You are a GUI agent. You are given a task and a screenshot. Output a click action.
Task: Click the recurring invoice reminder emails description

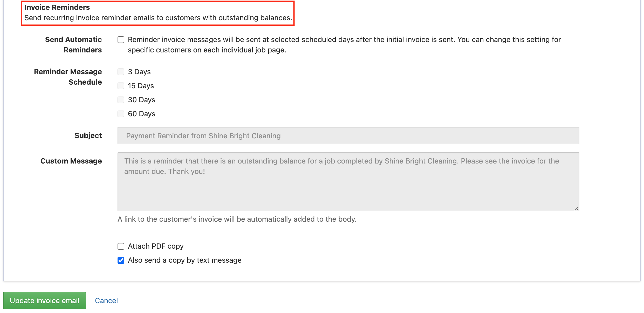click(158, 18)
